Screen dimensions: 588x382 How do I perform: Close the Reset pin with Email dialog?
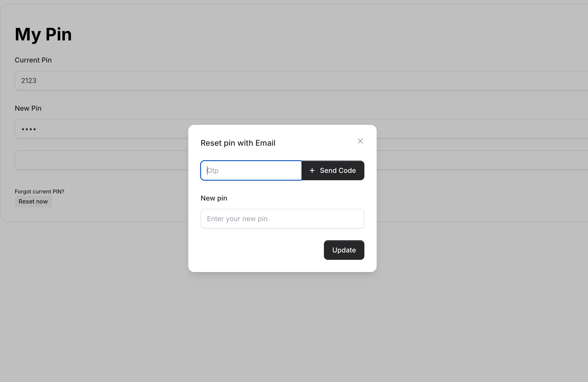click(360, 141)
